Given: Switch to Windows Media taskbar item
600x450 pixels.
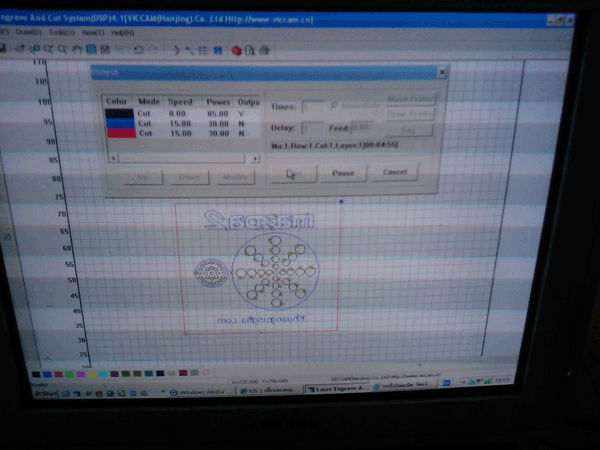Looking at the screenshot, I should 201,392.
